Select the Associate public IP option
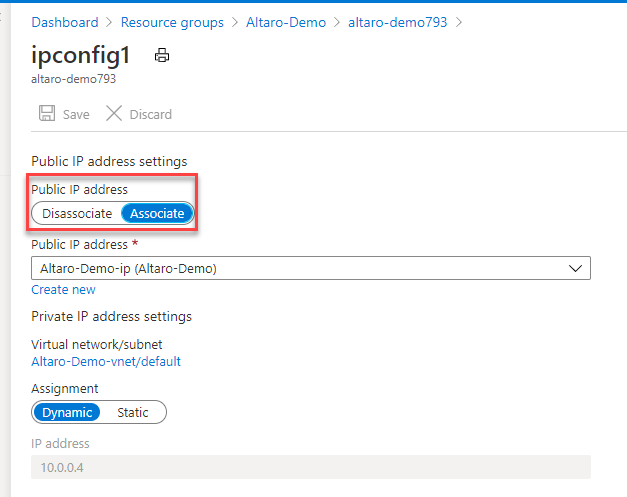 [x=157, y=214]
